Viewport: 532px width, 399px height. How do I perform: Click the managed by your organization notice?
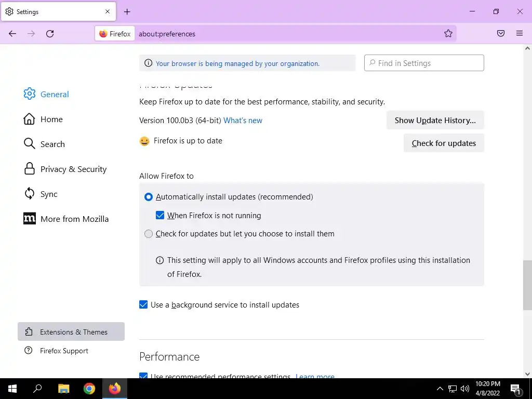(x=237, y=63)
